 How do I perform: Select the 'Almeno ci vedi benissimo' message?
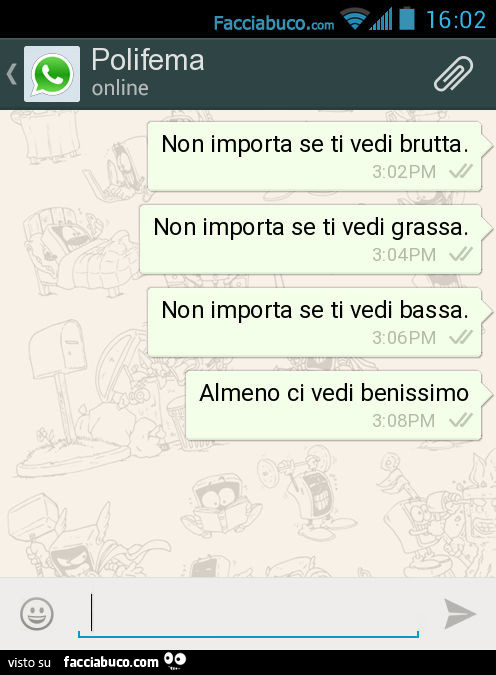click(333, 406)
